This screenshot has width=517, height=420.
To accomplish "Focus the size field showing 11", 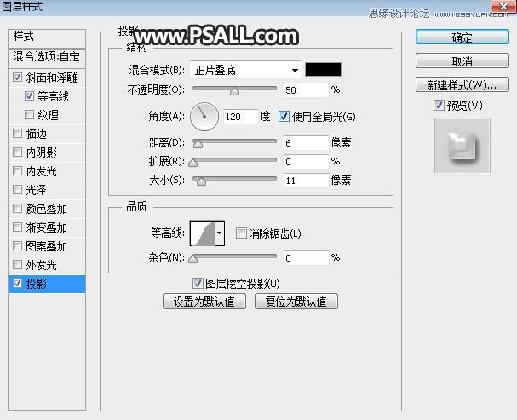I will pyautogui.click(x=307, y=181).
